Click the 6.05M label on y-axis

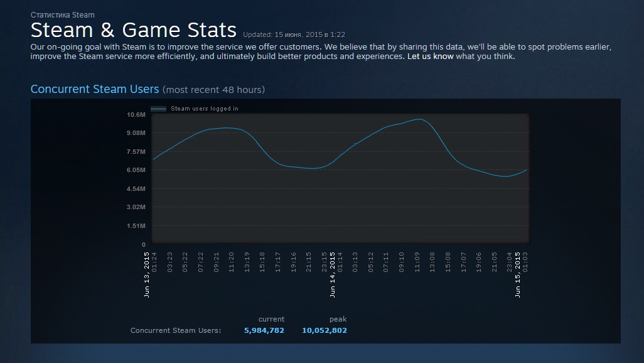136,170
